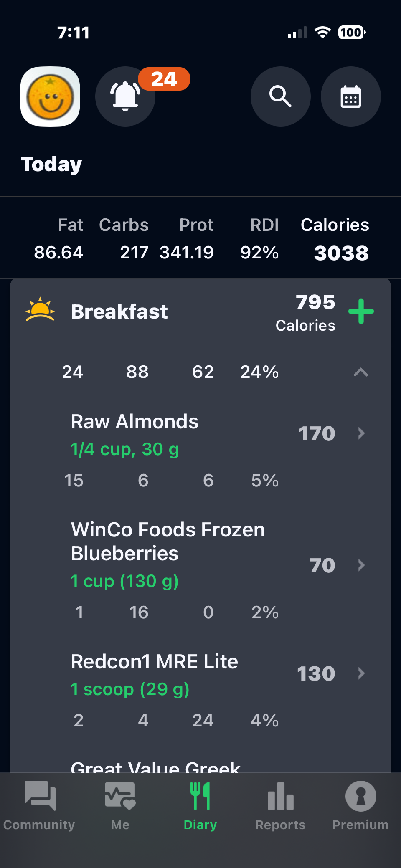
Task: Open the calendar date picker
Action: pos(350,96)
